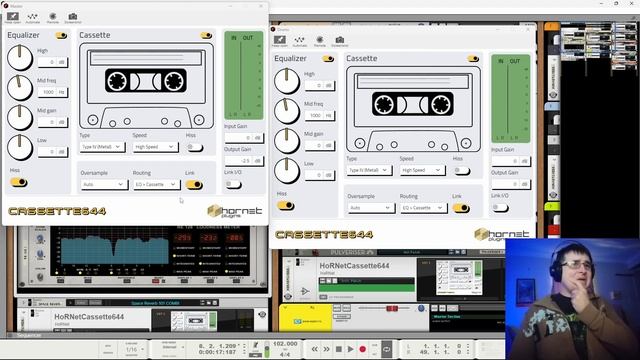Disable the Link switch in right window
640x360 pixels.
coord(461,208)
